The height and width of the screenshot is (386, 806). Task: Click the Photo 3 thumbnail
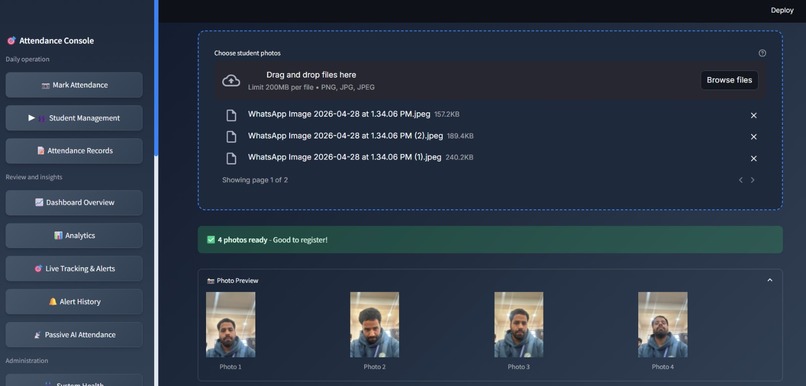point(519,325)
